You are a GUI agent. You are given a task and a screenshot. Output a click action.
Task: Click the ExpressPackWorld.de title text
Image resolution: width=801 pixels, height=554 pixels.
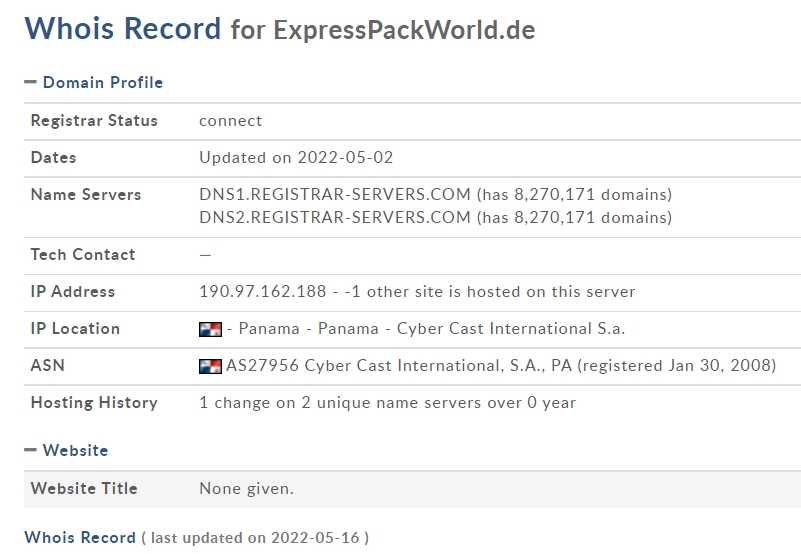(x=404, y=29)
